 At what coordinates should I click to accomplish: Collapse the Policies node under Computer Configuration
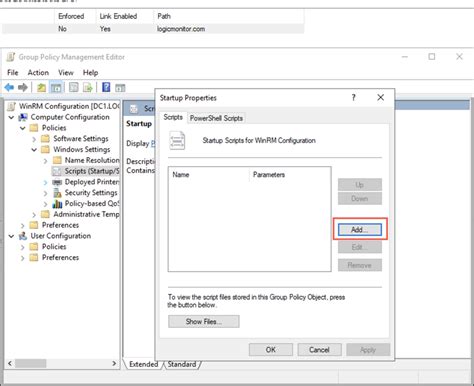click(x=23, y=128)
